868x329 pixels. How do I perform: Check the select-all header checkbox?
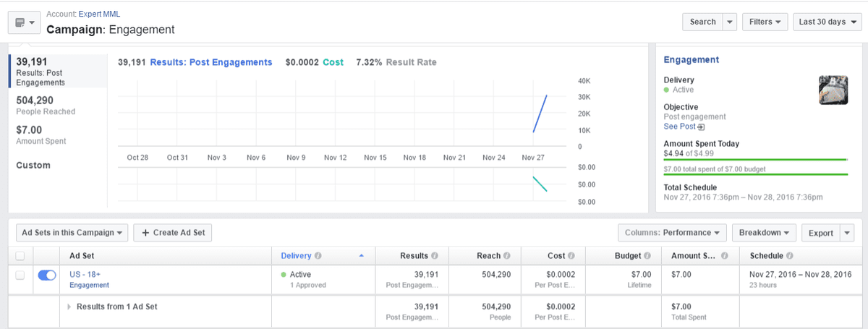click(x=20, y=256)
